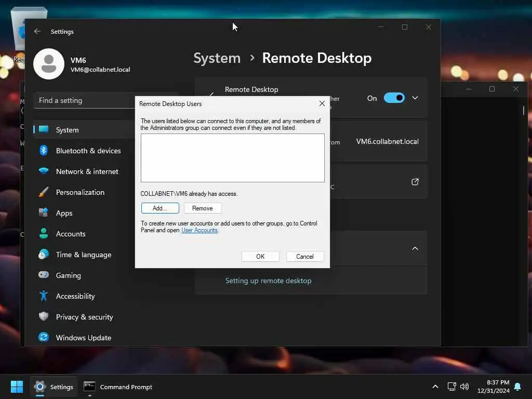The image size is (532, 399).
Task: Open the notifications bell icon
Action: tap(517, 387)
